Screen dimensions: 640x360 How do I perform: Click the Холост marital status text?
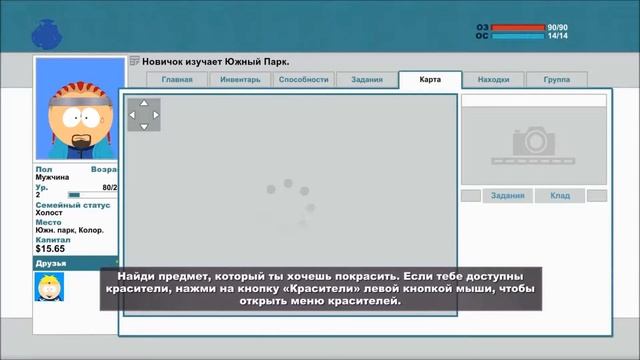tap(49, 213)
